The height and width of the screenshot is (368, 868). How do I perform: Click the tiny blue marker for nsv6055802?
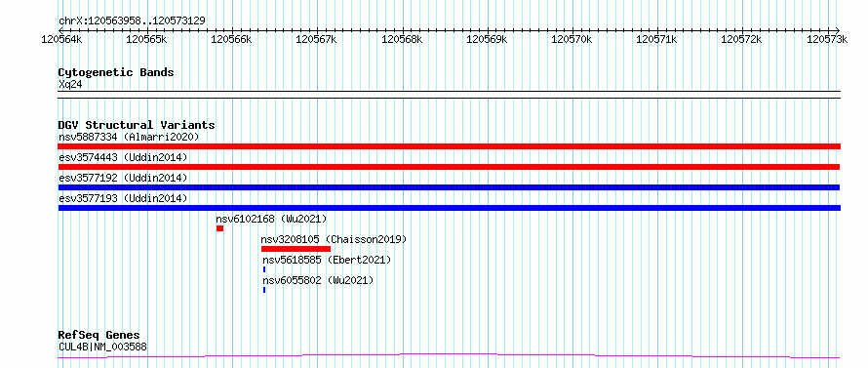[264, 290]
